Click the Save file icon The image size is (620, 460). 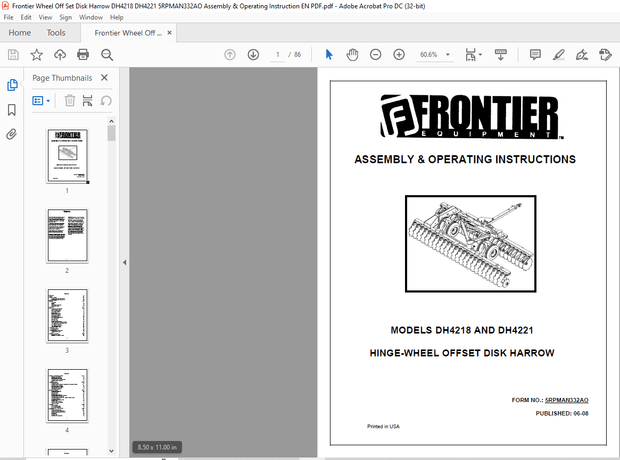click(13, 55)
